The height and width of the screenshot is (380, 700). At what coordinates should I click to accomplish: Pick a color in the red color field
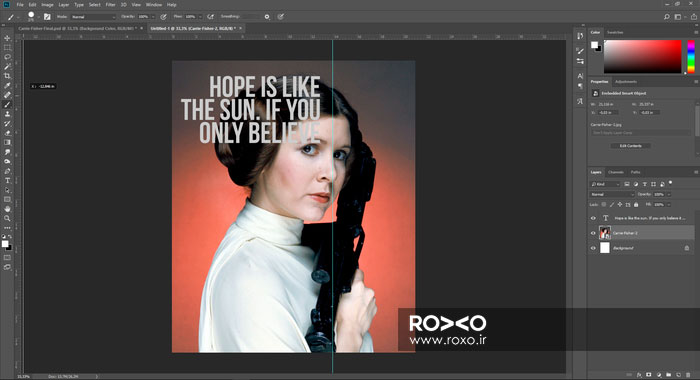(x=643, y=56)
